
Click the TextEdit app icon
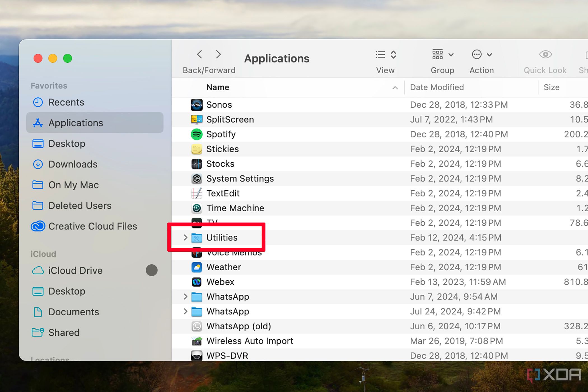pyautogui.click(x=197, y=193)
